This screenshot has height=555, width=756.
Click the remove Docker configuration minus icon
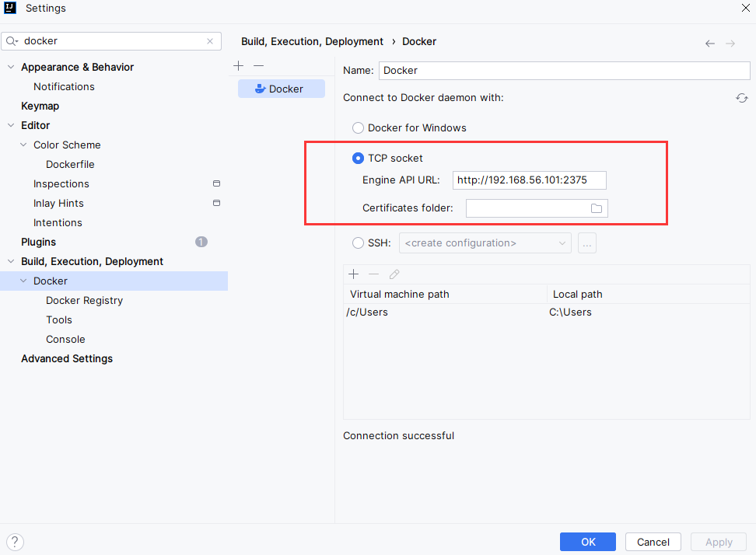coord(259,66)
